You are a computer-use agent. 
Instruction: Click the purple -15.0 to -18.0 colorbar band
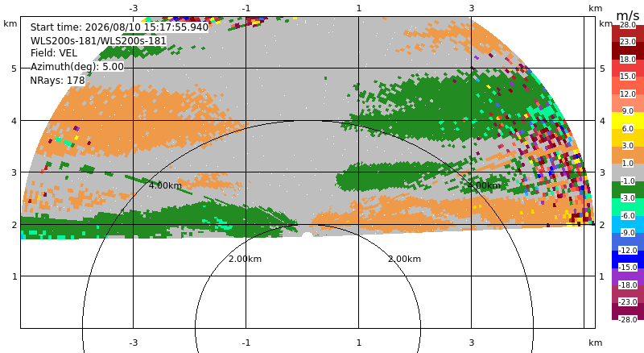pyautogui.click(x=628, y=277)
